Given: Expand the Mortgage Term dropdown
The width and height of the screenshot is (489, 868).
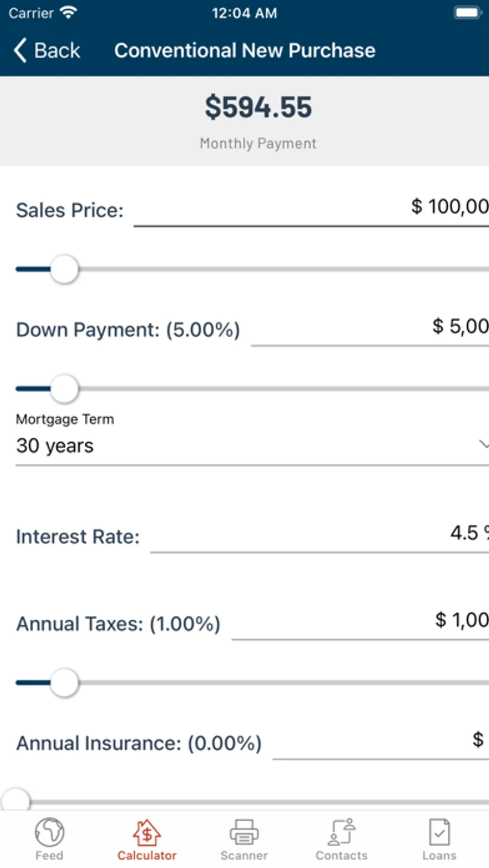Looking at the screenshot, I should pos(244,446).
